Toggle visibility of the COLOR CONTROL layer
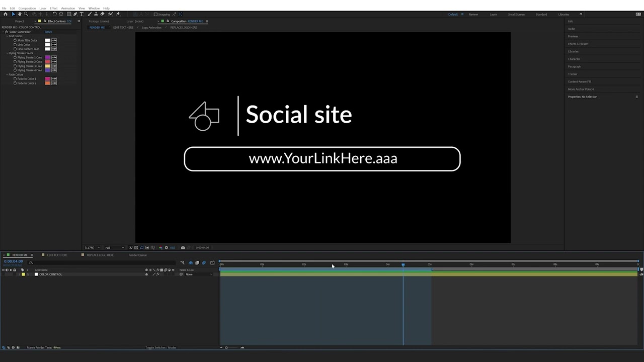The height and width of the screenshot is (362, 644). (3, 275)
